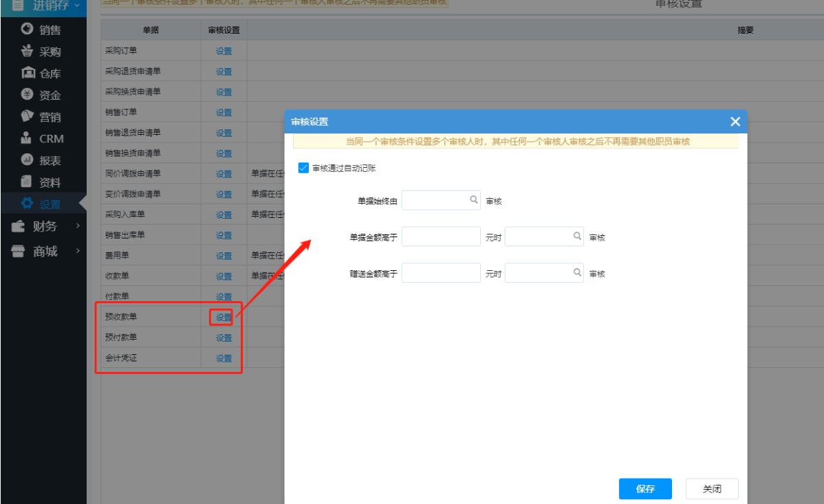The width and height of the screenshot is (824, 504).
Task: Open the 营销 tag icon
Action: pos(28,116)
